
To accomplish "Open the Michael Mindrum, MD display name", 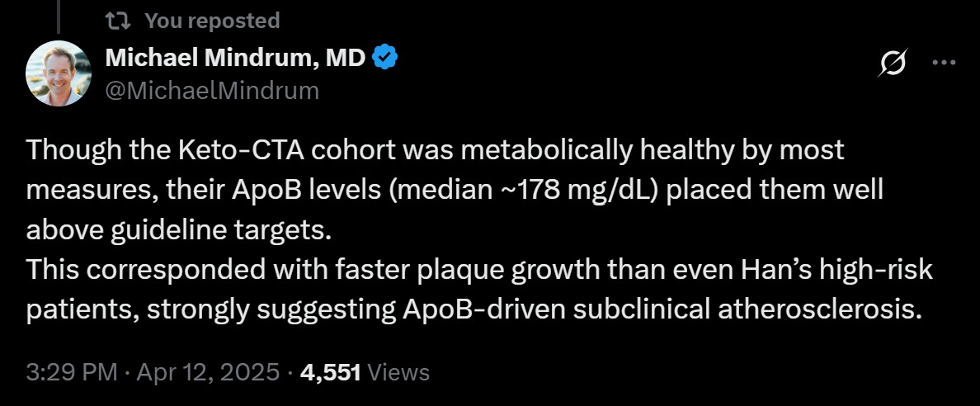I will [236, 58].
